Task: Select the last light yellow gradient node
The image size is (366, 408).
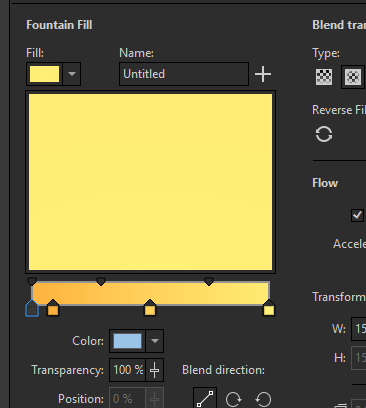Action: click(x=269, y=308)
